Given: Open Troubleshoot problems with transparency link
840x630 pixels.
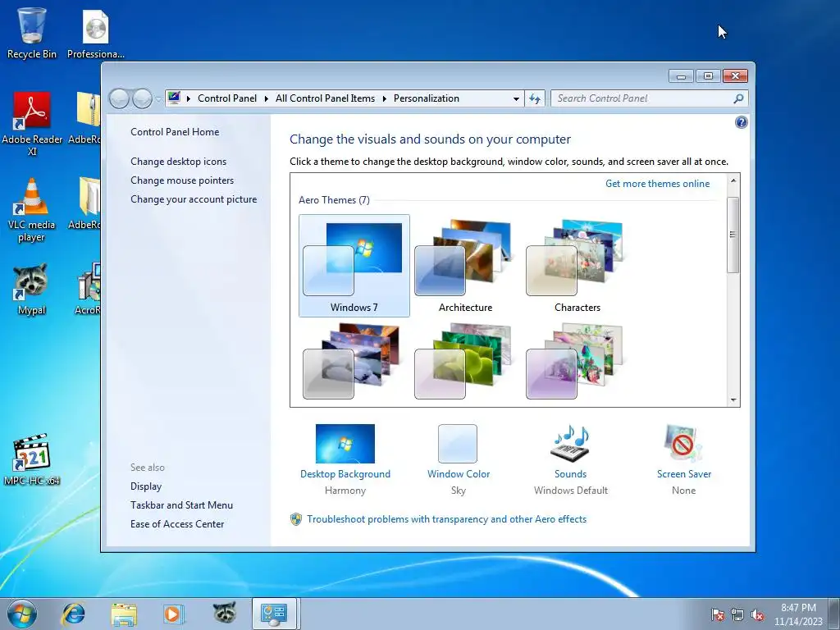Looking at the screenshot, I should (x=447, y=519).
